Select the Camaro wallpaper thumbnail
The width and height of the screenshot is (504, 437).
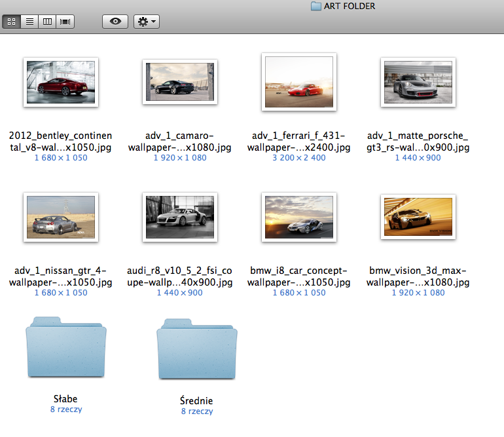[180, 82]
